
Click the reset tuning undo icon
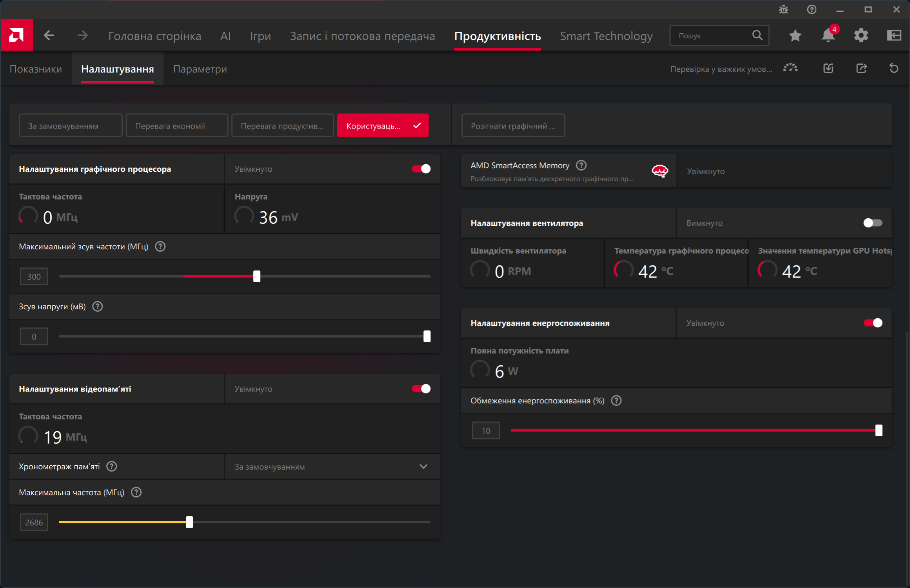click(894, 69)
